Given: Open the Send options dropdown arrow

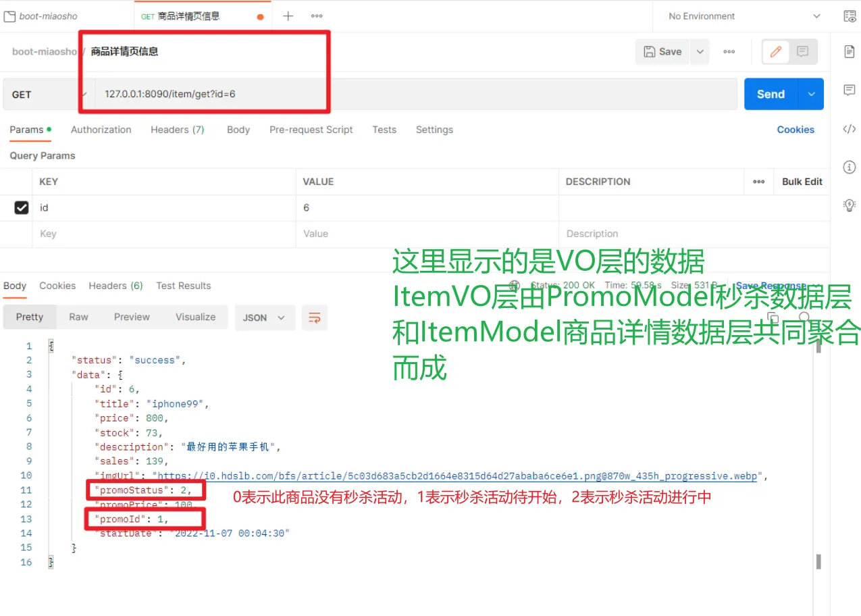Looking at the screenshot, I should [811, 94].
